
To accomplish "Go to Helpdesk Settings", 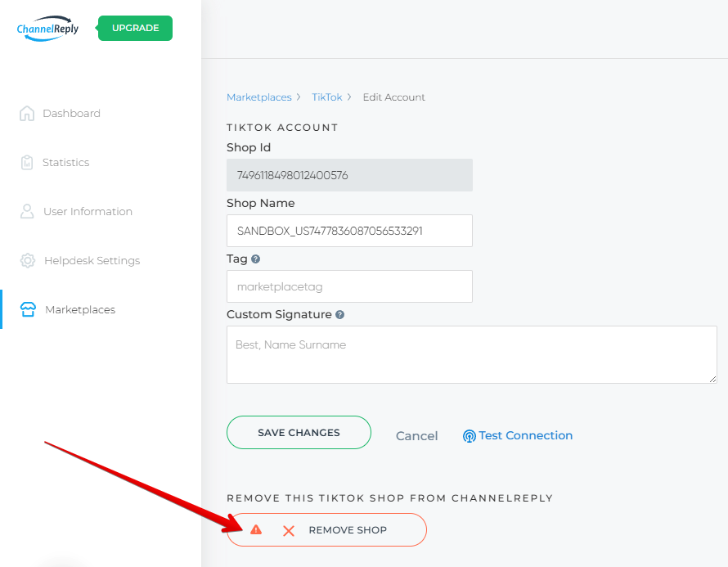I will point(92,260).
